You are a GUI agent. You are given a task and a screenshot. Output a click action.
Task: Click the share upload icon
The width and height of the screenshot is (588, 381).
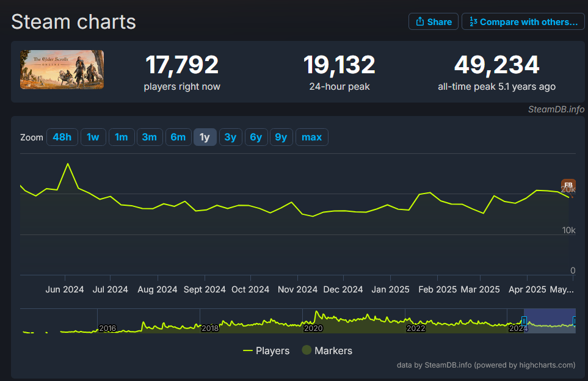pyautogui.click(x=420, y=22)
